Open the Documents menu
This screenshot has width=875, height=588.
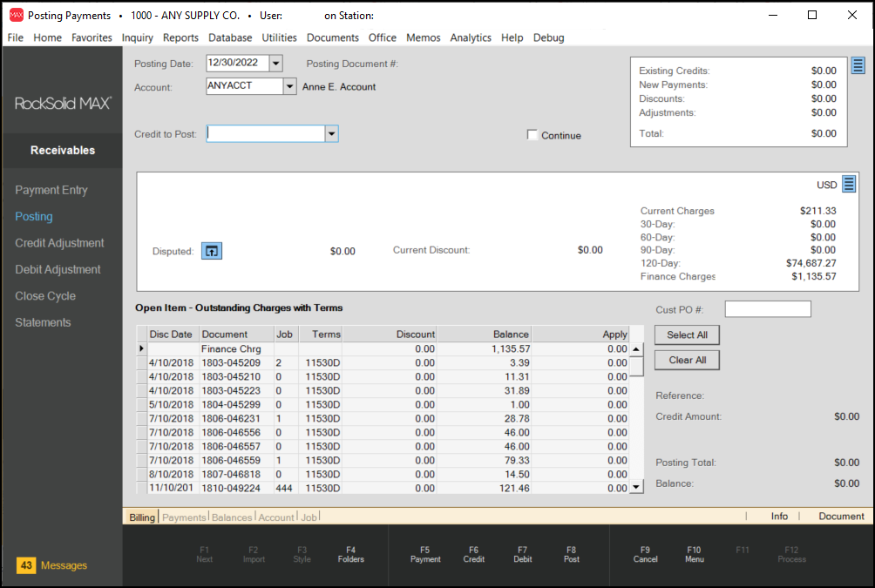coord(333,37)
